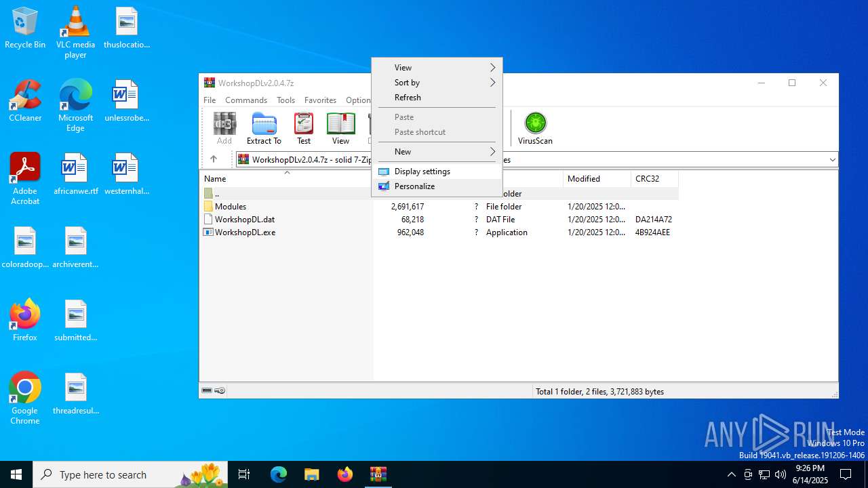The height and width of the screenshot is (488, 868).
Task: Click the drive icon in status bar
Action: (207, 390)
